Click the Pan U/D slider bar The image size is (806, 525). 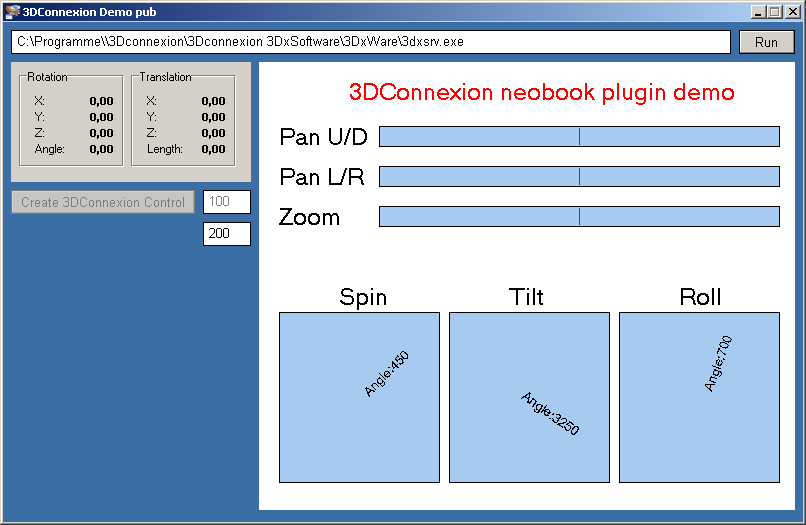579,137
